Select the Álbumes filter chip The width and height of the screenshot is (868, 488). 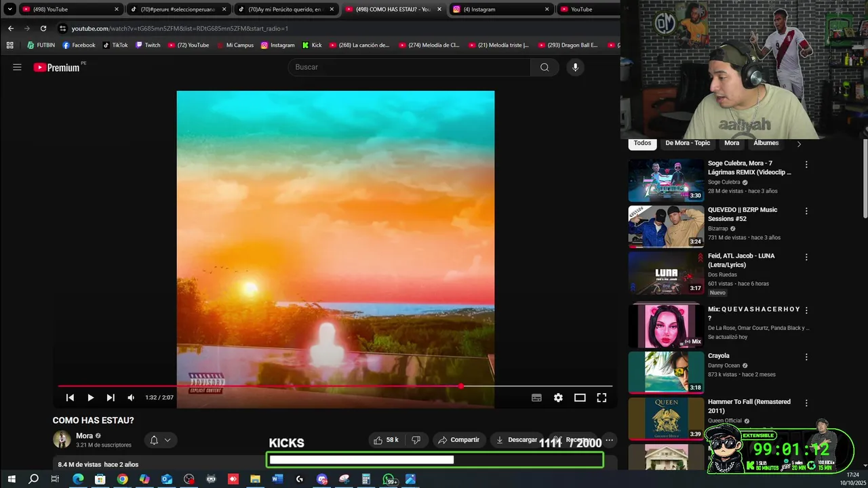[x=766, y=143]
